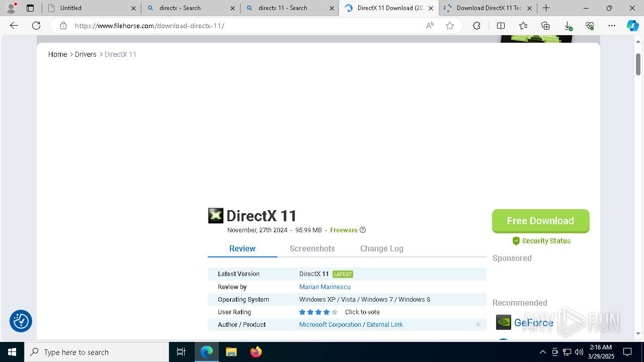The height and width of the screenshot is (362, 644).
Task: Go back to previous page
Action: pyautogui.click(x=14, y=26)
